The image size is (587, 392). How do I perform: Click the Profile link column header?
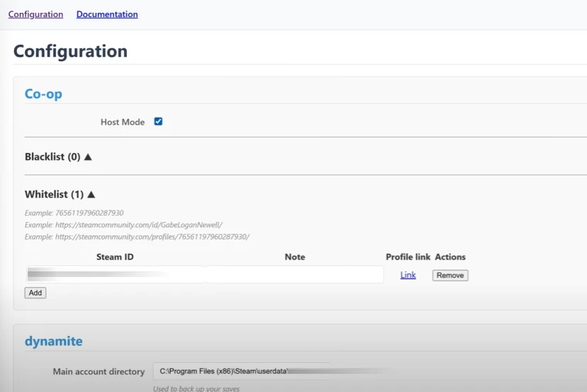[408, 257]
